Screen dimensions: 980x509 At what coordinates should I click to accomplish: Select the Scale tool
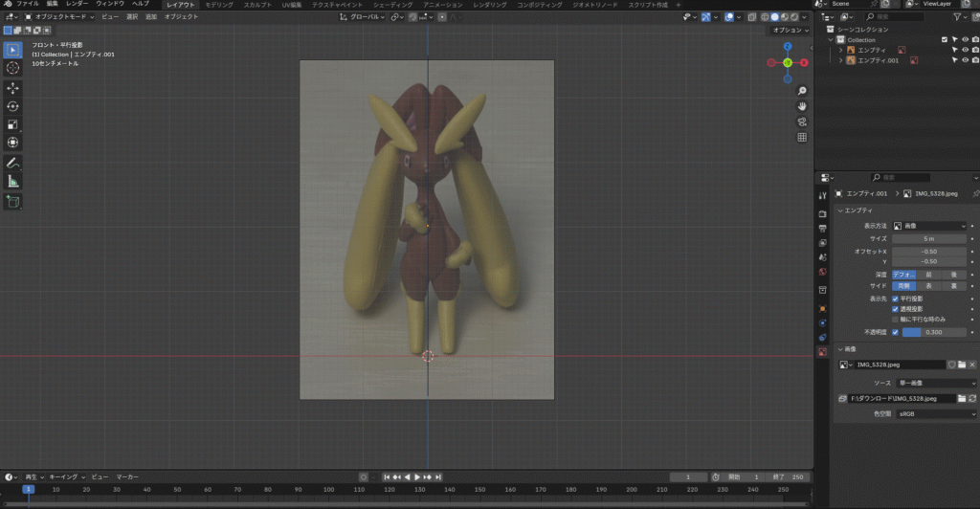pos(12,125)
